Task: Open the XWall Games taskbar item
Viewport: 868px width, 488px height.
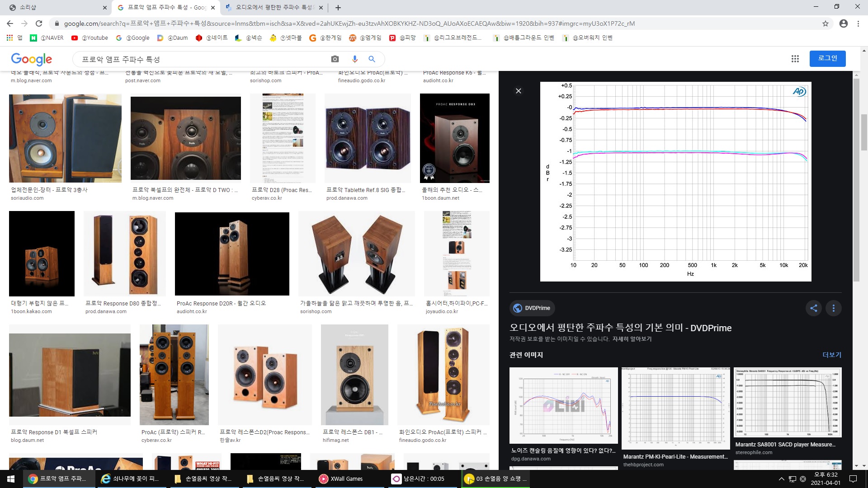Action: (349, 479)
